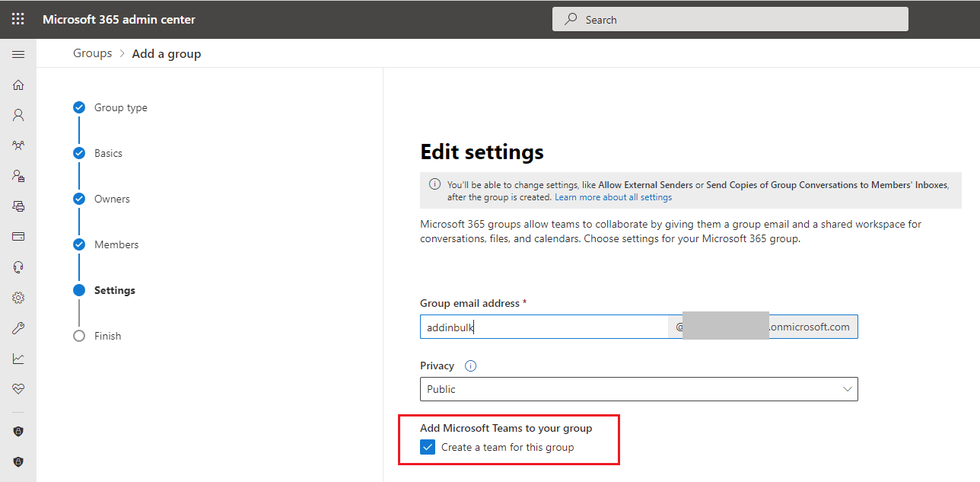This screenshot has height=482, width=980.
Task: Click the Privacy field label
Action: tap(437, 365)
